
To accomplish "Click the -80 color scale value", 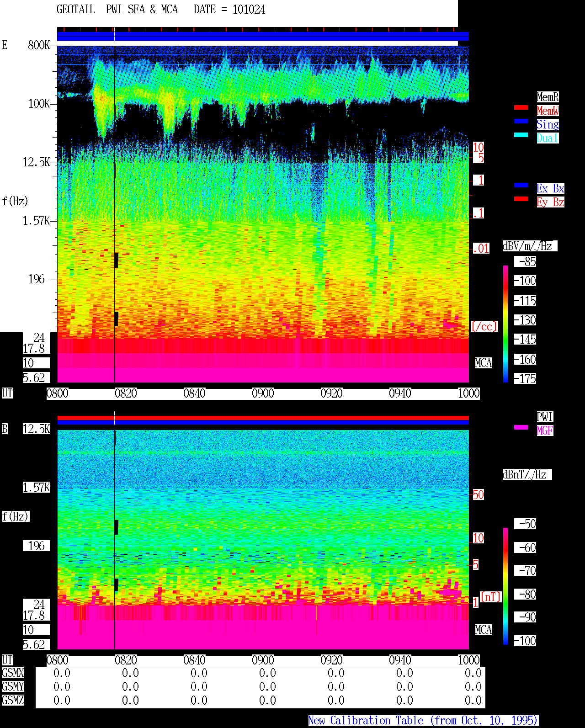I will click(x=525, y=594).
